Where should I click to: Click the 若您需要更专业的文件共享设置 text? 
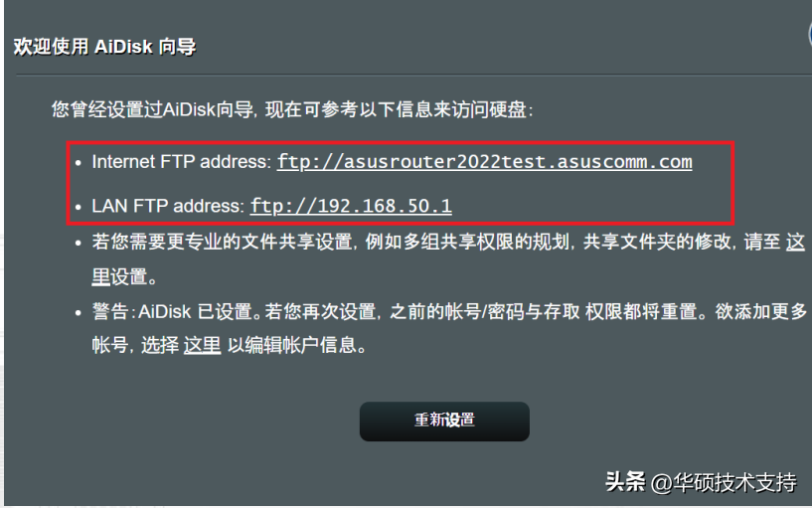pyautogui.click(x=223, y=242)
